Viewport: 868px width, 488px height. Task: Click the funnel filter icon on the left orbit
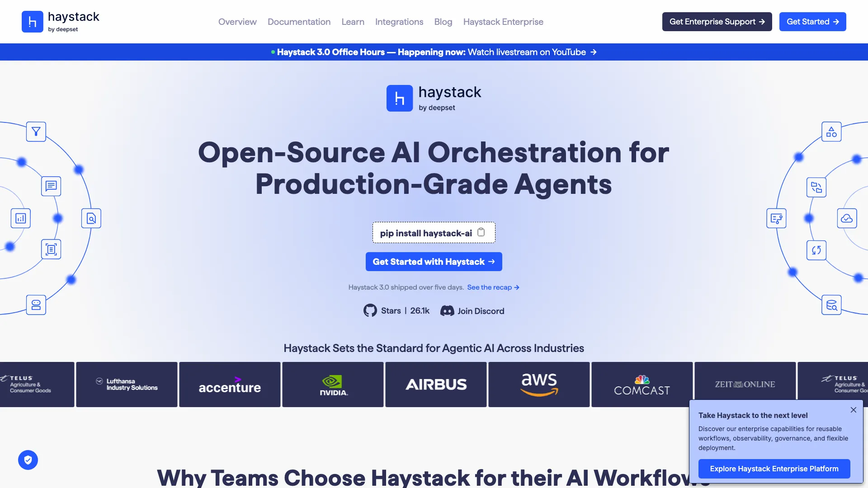(x=36, y=132)
